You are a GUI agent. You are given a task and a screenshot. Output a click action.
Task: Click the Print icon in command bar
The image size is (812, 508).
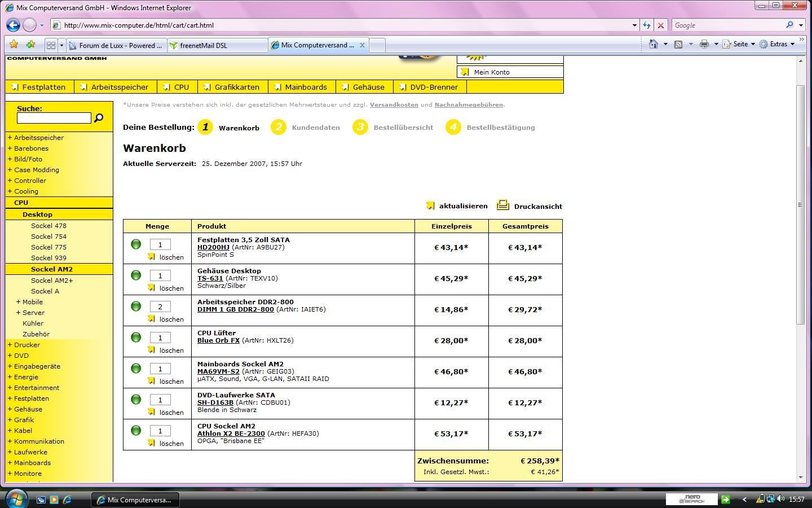704,44
